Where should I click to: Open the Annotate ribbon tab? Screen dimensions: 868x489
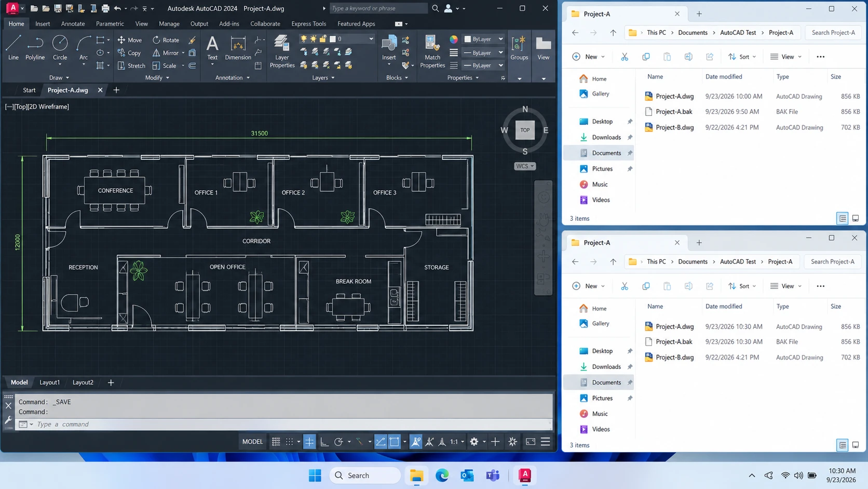73,24
